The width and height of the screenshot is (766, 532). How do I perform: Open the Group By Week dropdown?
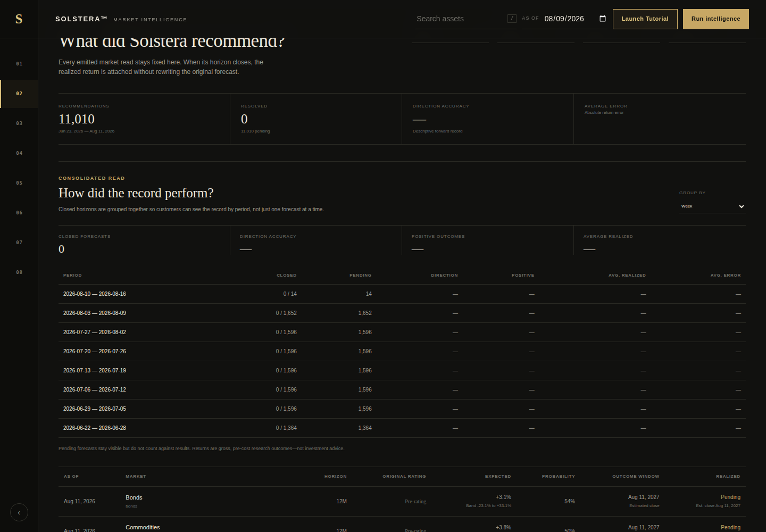(712, 206)
